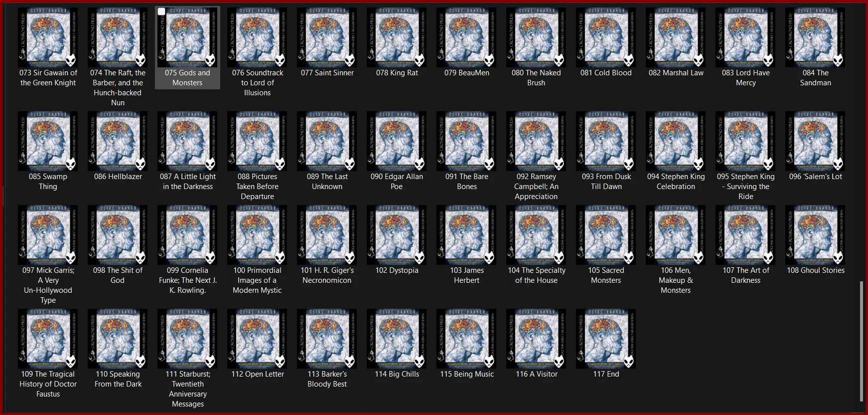
Task: Click 088 Pictures Taken Before Departure icon
Action: coord(257,141)
